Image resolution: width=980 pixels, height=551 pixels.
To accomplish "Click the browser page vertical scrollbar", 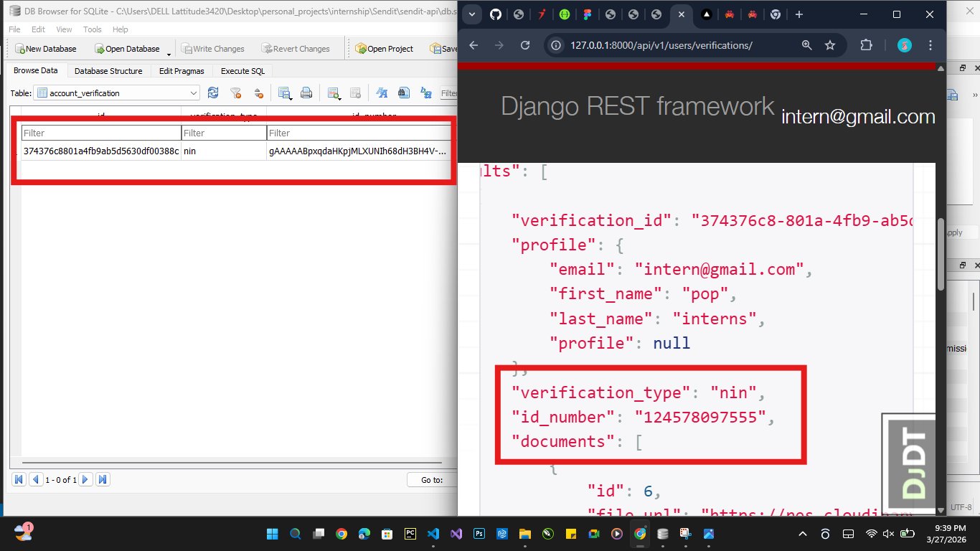I will tap(941, 255).
